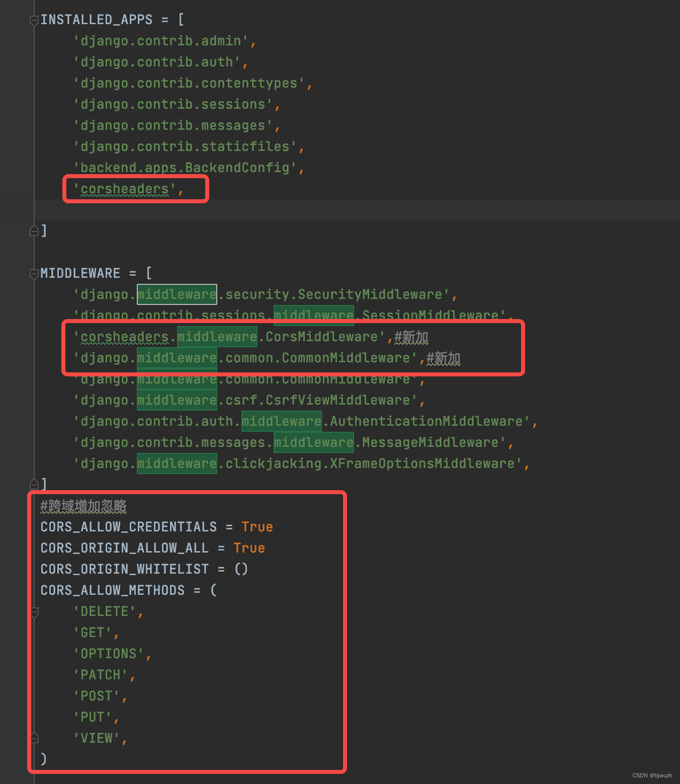Click the 'GET' entry in CORS_ALLOW_METHODS
This screenshot has width=680, height=784.
tap(95, 632)
